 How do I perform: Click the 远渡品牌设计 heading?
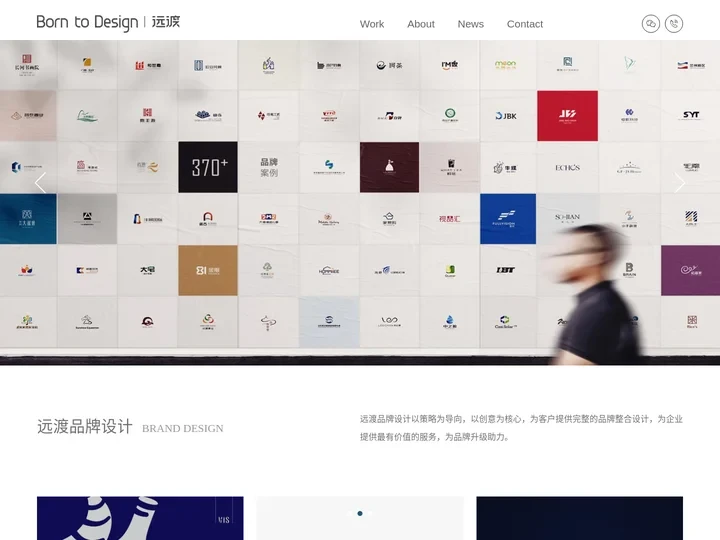point(85,426)
